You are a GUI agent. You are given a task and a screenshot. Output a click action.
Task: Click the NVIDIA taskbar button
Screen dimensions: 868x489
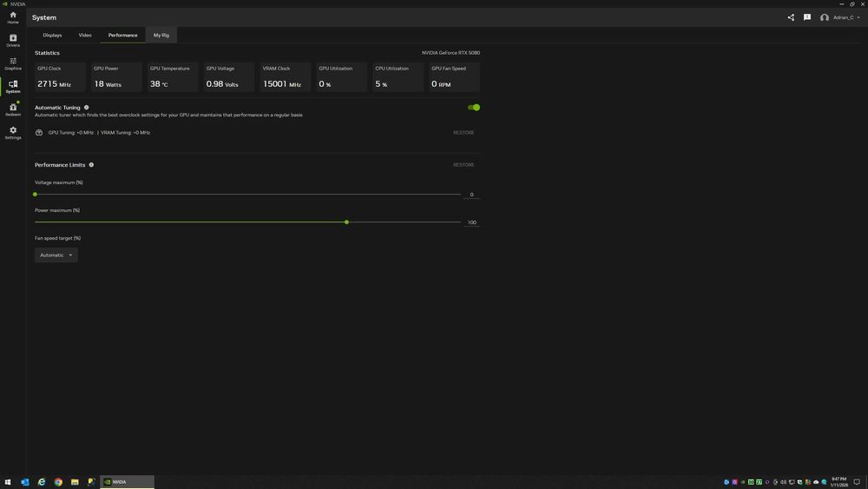[x=127, y=482]
